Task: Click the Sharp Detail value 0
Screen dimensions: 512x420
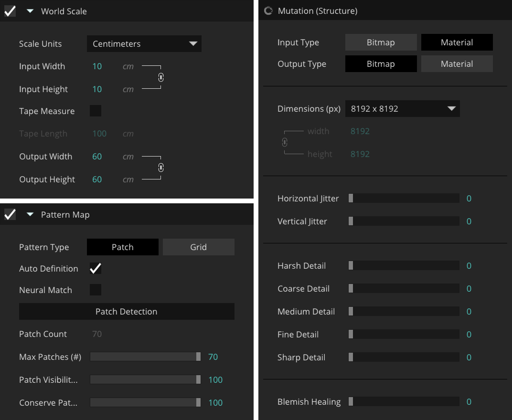Action: coord(469,357)
